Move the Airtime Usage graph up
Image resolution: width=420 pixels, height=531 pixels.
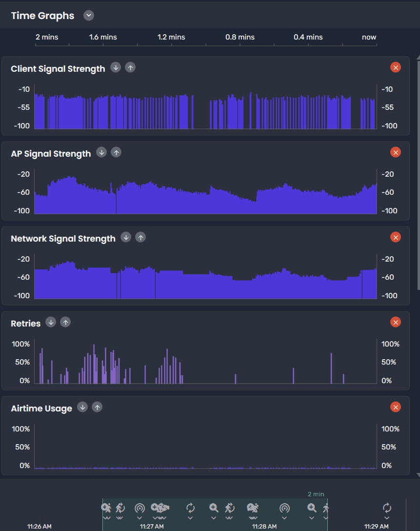97,407
